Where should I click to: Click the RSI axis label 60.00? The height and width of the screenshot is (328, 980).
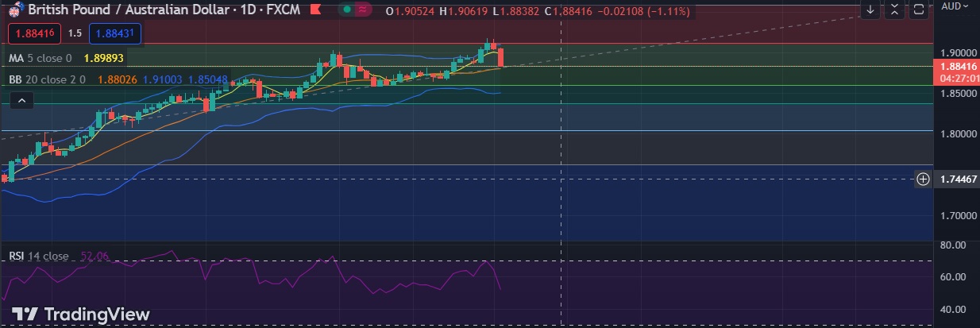(x=953, y=277)
